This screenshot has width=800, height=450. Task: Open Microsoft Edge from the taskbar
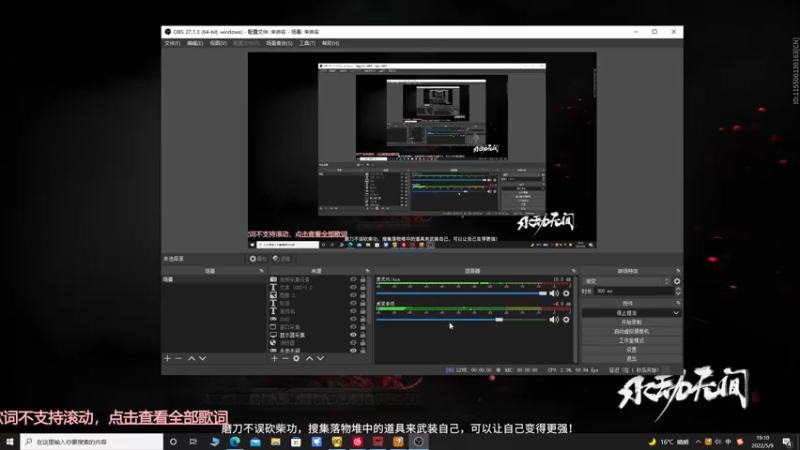(235, 442)
